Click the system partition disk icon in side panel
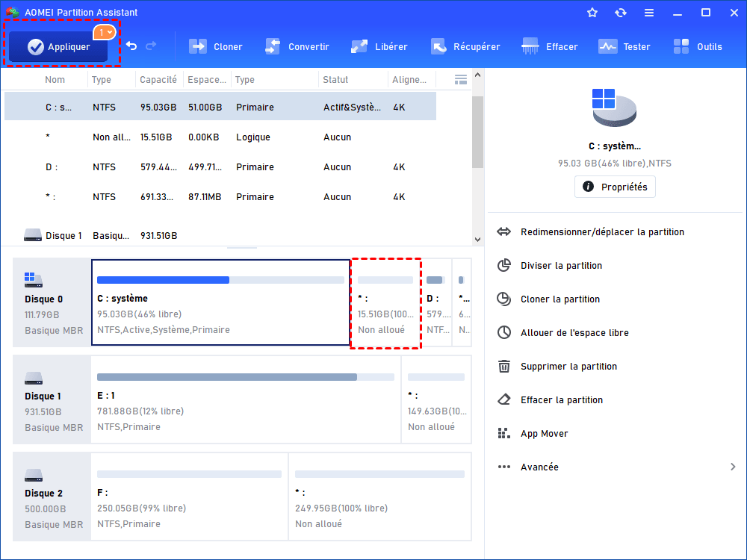 pos(614,108)
